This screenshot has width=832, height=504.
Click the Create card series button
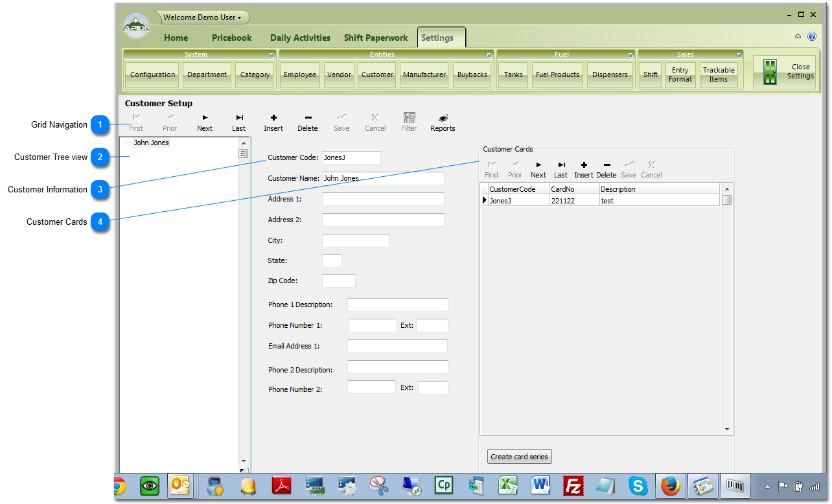pos(519,456)
